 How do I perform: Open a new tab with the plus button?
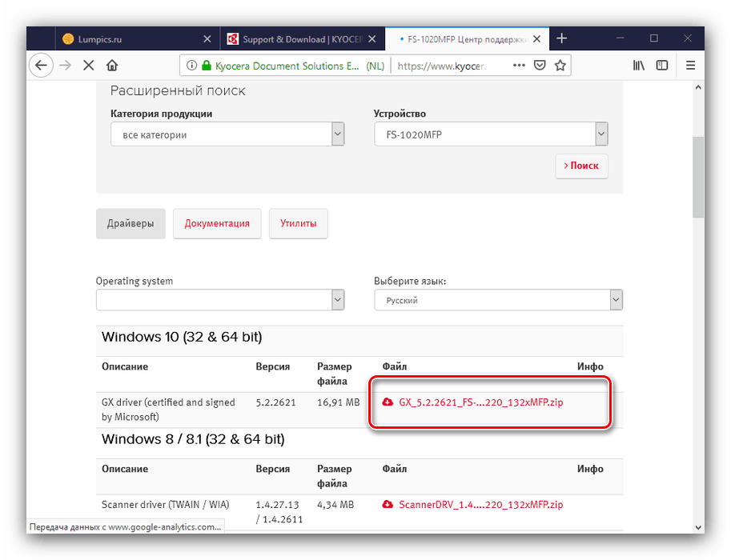click(562, 38)
